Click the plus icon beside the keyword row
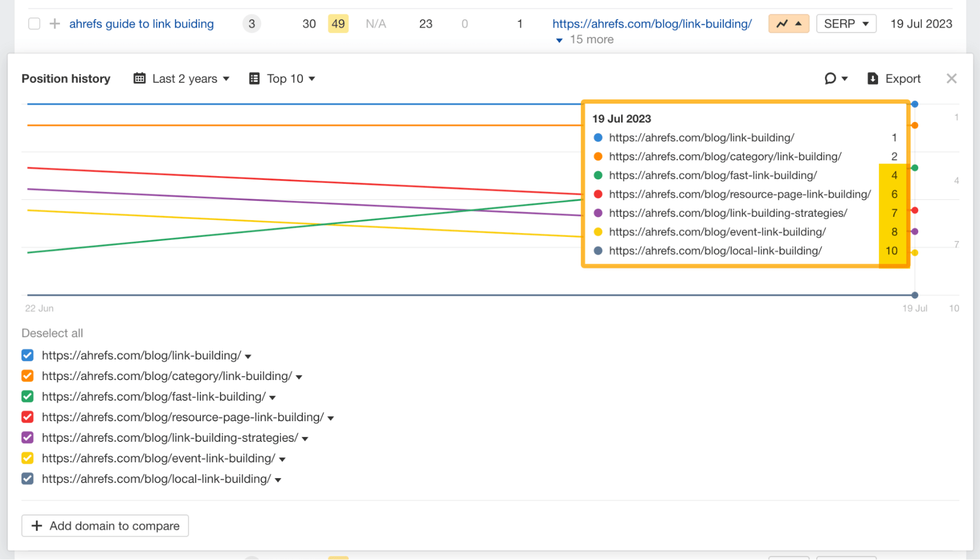The width and height of the screenshot is (980, 560). click(x=55, y=23)
